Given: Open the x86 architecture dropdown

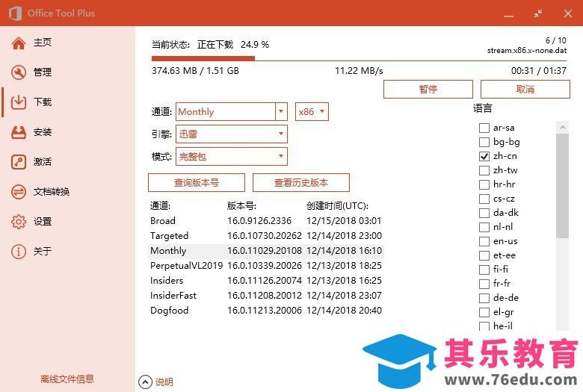Looking at the screenshot, I should pos(312,111).
